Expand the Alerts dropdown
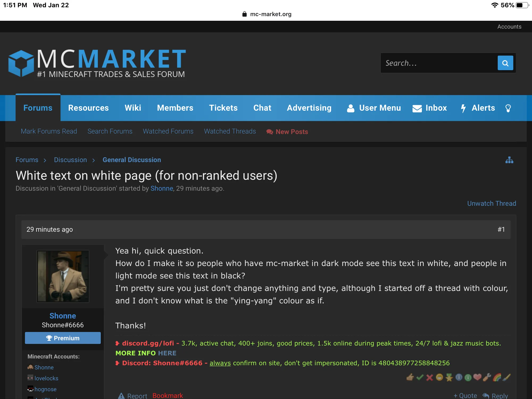 (478, 108)
